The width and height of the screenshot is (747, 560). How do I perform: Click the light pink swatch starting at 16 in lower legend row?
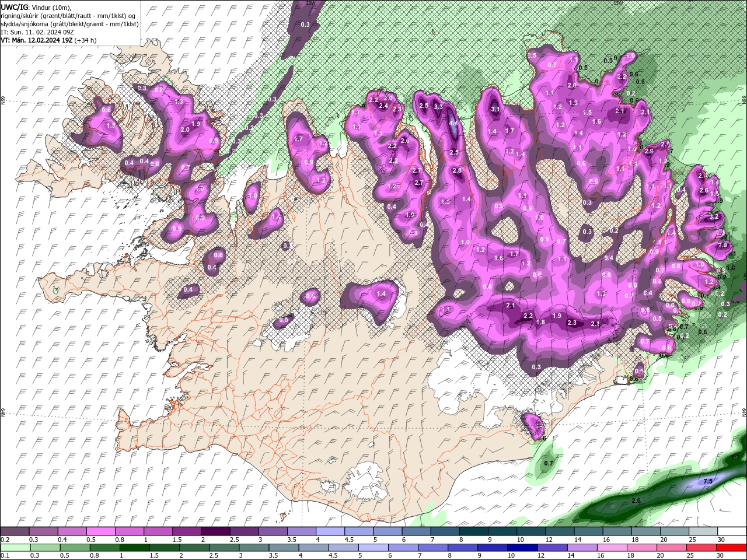click(x=612, y=547)
